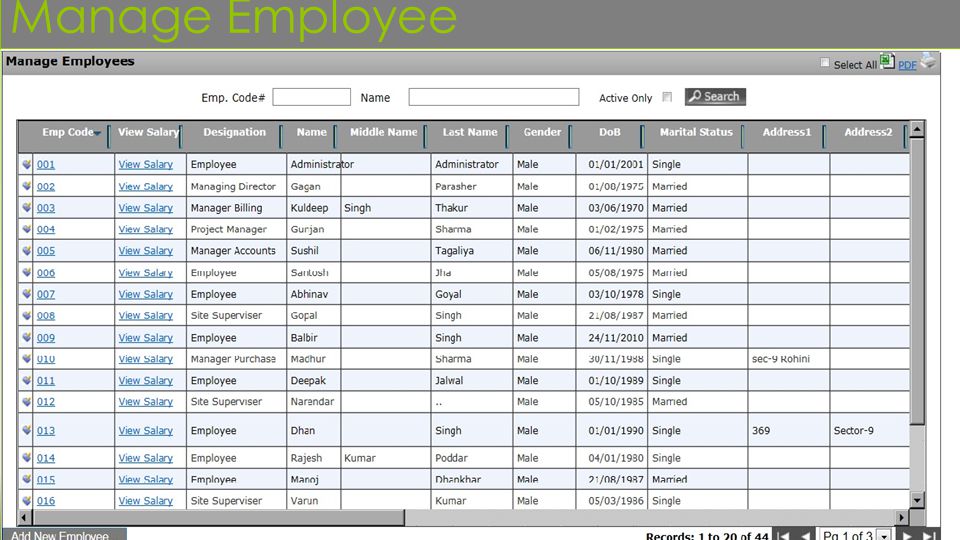This screenshot has width=960, height=540.
Task: Sort by the Gender column header
Action: pos(542,132)
